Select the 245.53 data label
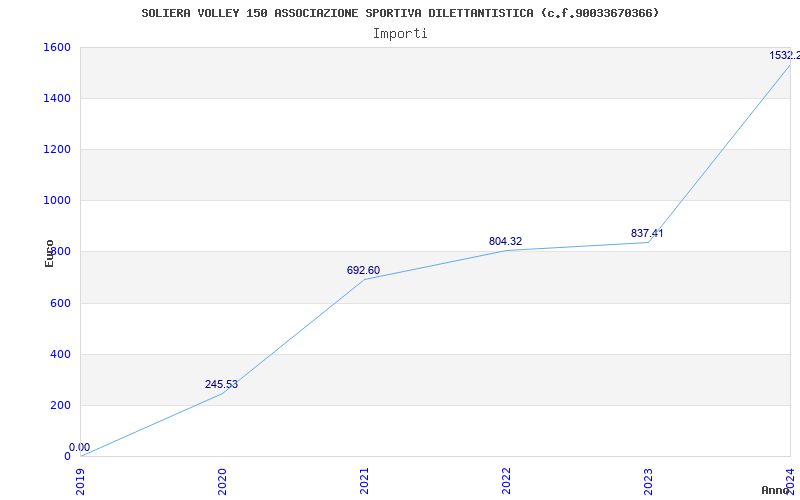Viewport: 800px width, 500px height. tap(221, 384)
